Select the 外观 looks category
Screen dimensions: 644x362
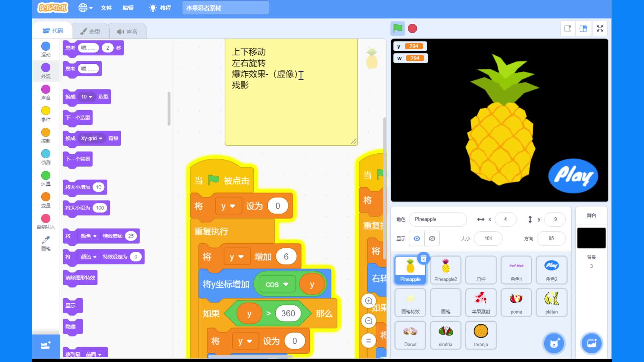point(46,71)
